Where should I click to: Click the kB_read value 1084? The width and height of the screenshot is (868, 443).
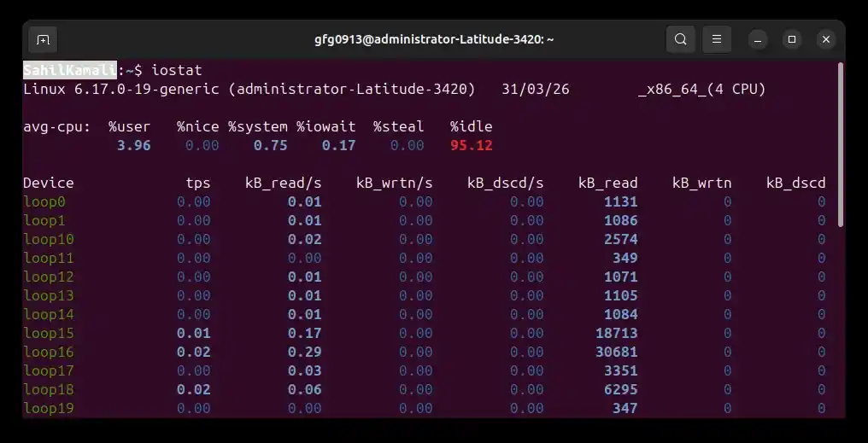click(620, 315)
